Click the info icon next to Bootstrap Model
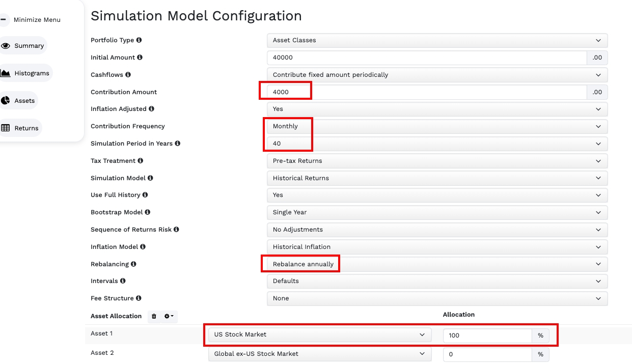Screen dimensions: 632x364 147,212
